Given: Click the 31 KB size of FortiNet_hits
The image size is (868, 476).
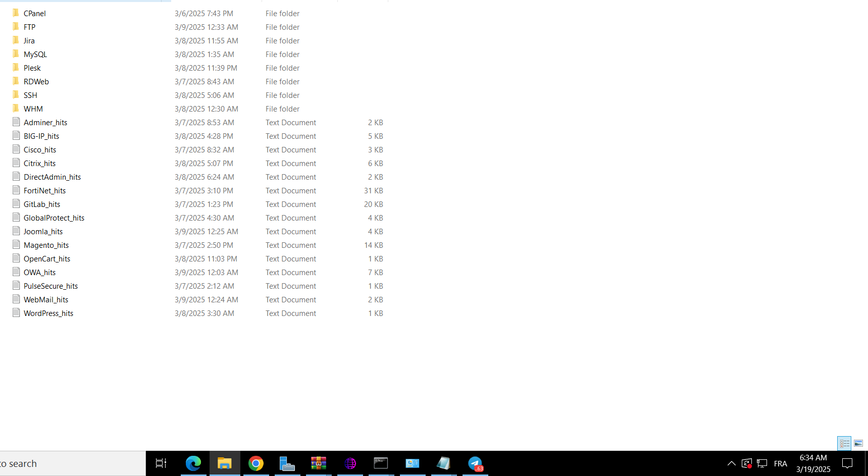Looking at the screenshot, I should coord(374,191).
